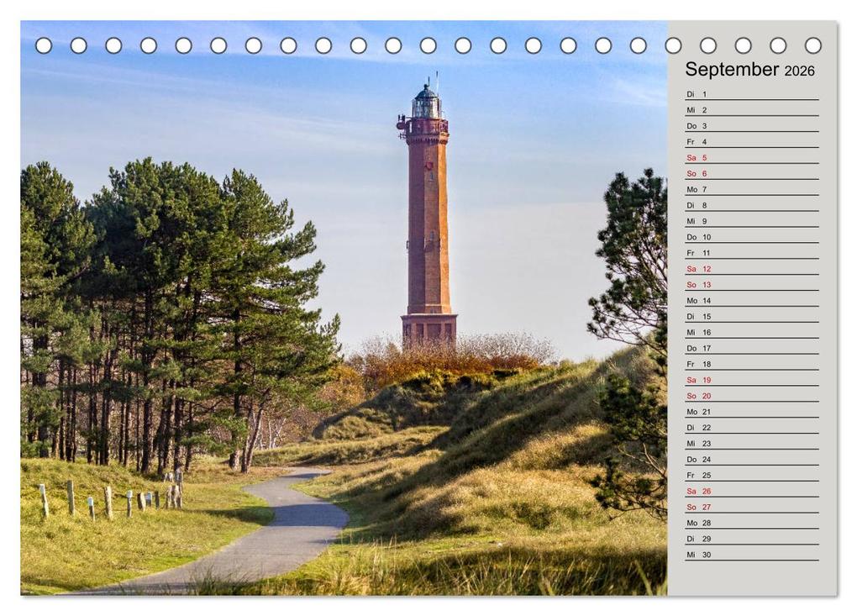This screenshot has height=616, width=857.
Task: Click the red So 27 weekend date
Action: (x=697, y=507)
